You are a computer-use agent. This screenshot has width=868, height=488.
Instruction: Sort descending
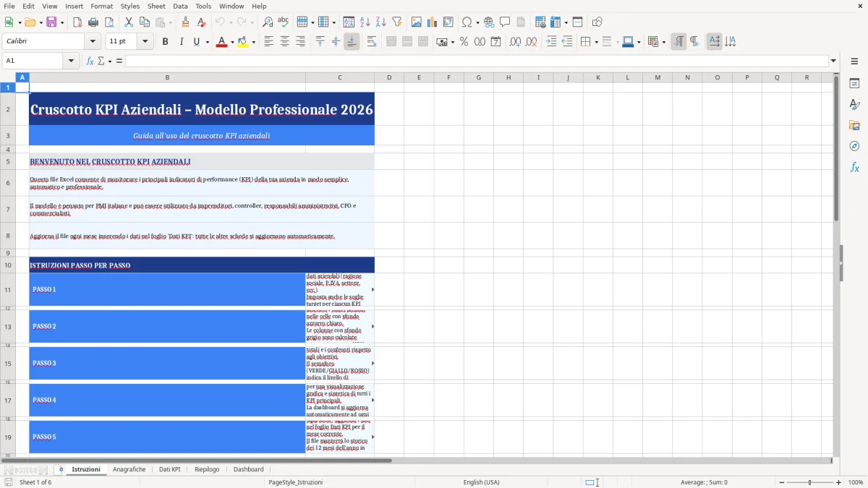tap(381, 22)
